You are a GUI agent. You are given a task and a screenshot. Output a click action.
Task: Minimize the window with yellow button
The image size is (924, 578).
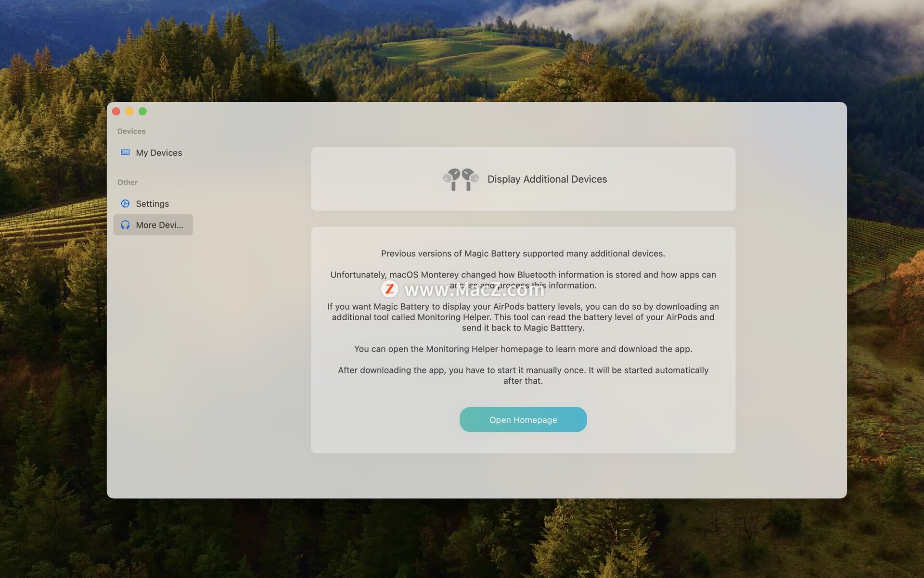point(129,111)
